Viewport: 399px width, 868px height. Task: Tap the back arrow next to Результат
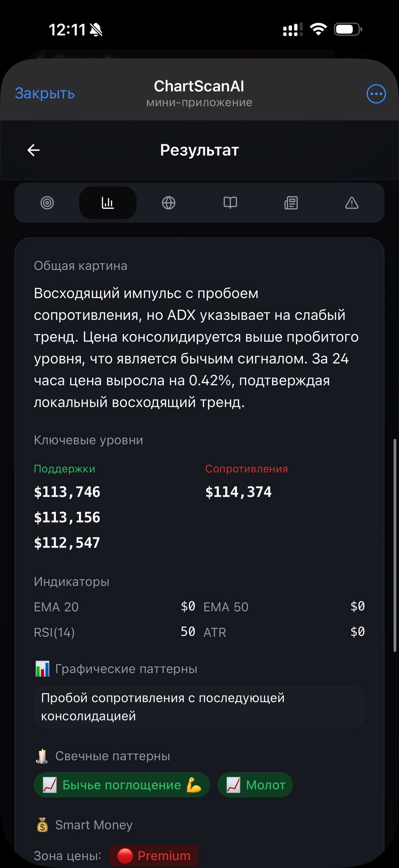(x=34, y=150)
